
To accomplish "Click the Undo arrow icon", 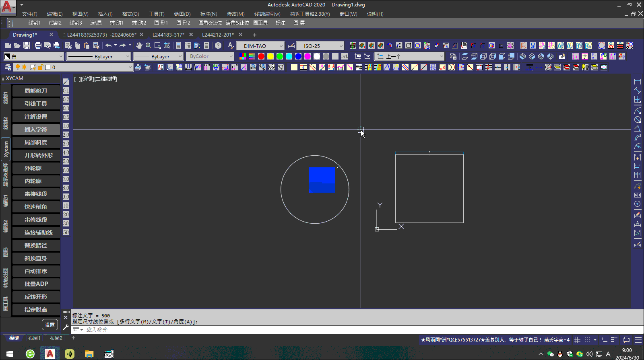I will point(108,45).
